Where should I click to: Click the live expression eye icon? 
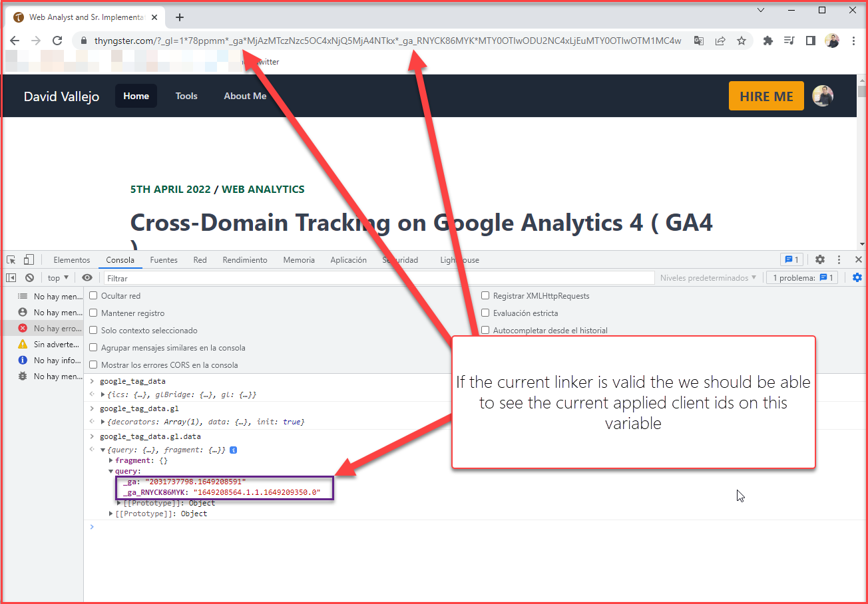[x=87, y=278]
